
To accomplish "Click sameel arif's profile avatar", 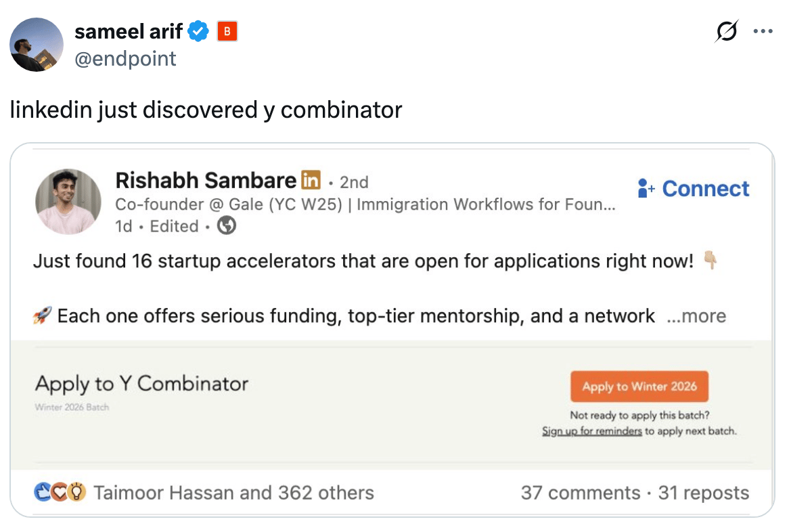I will pyautogui.click(x=37, y=45).
